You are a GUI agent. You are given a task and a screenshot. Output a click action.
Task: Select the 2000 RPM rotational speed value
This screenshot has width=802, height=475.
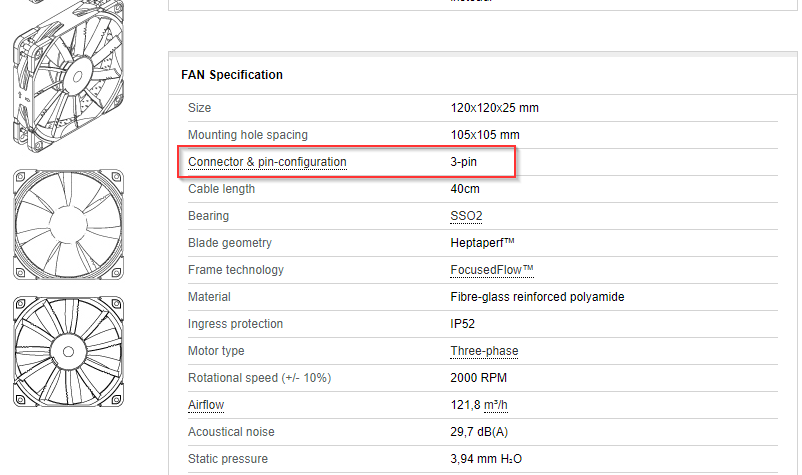(478, 378)
